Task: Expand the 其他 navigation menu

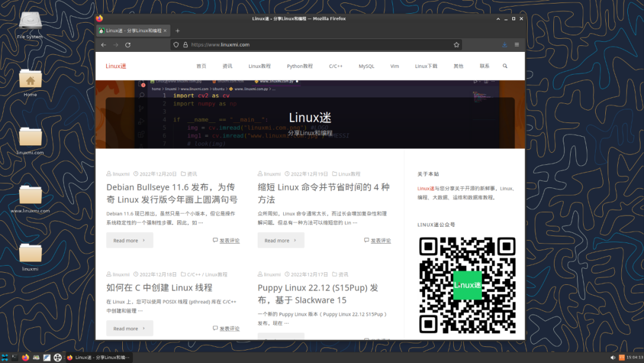Action: point(458,66)
